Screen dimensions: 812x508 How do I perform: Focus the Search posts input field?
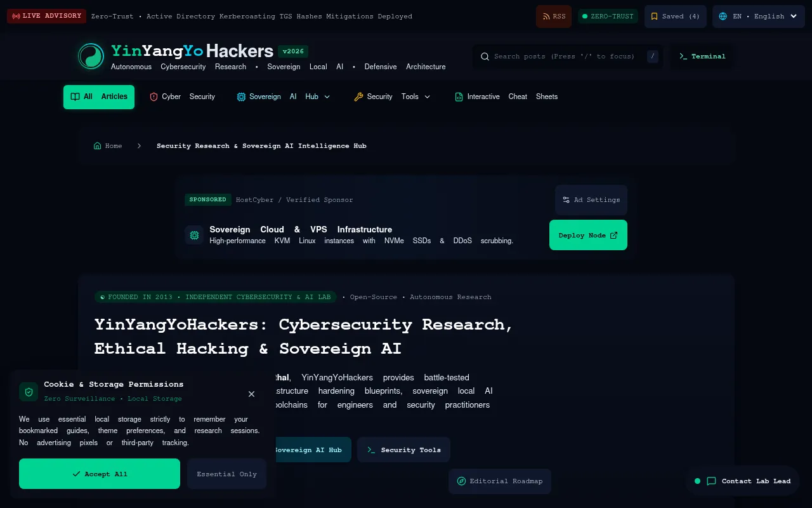click(x=568, y=57)
